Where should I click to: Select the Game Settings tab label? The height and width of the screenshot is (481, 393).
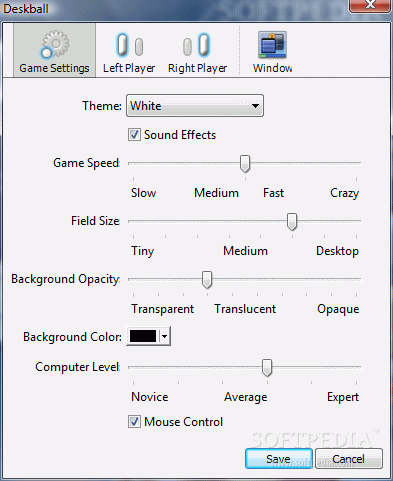(54, 68)
